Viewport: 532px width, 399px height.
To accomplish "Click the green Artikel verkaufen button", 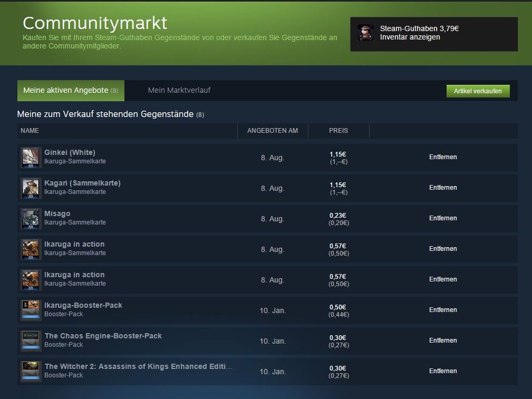I will coord(479,91).
